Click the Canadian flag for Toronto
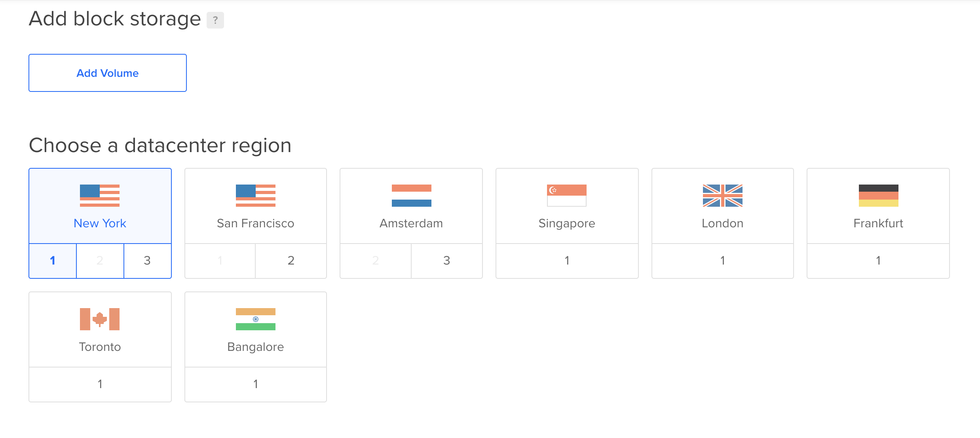Image resolution: width=980 pixels, height=438 pixels. (100, 319)
